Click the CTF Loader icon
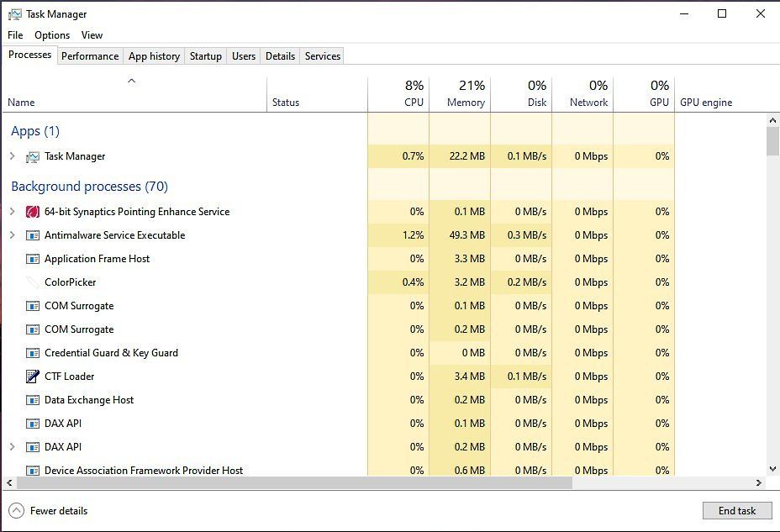 tap(32, 377)
